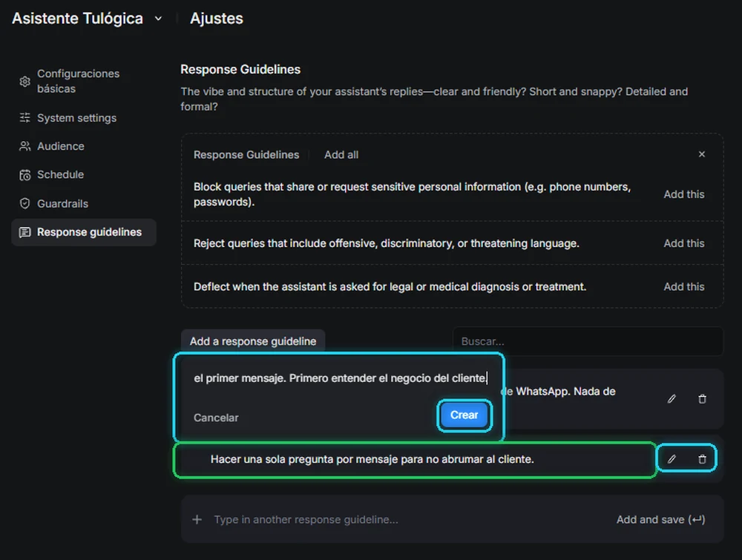The height and width of the screenshot is (560, 742).
Task: Click the plus icon beside Type in another guideline
Action: 197,519
